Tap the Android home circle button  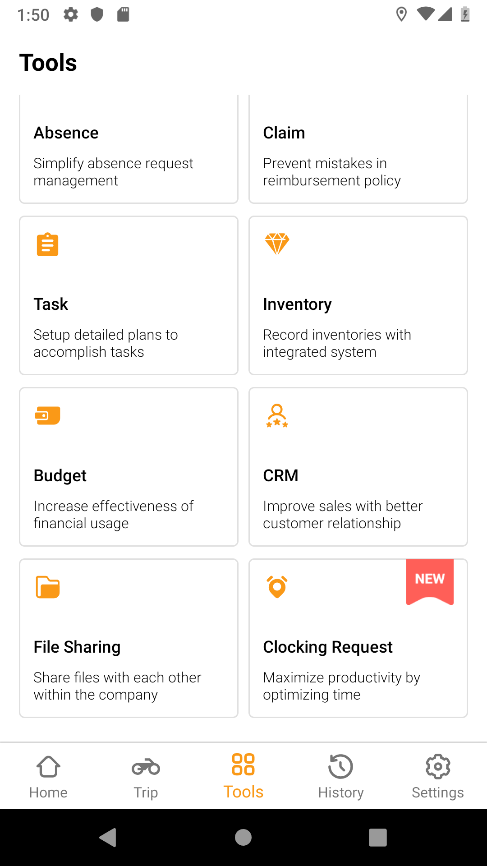pyautogui.click(x=244, y=837)
